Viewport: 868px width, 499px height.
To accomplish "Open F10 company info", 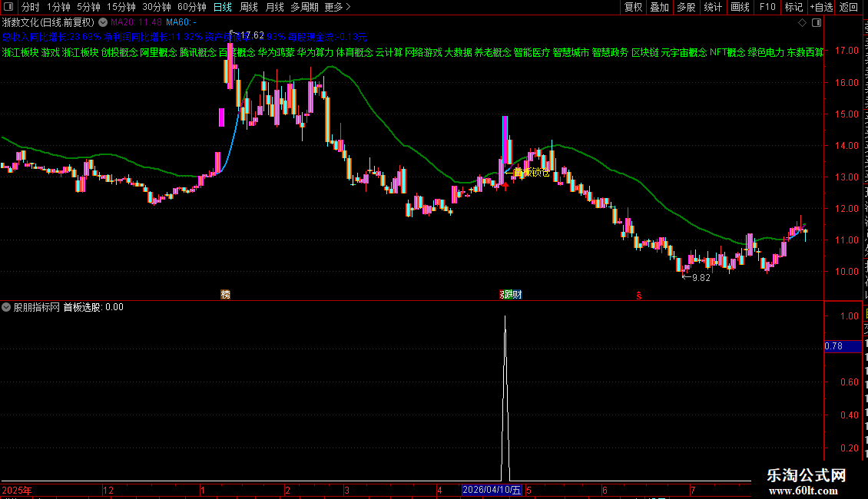I will point(767,7).
